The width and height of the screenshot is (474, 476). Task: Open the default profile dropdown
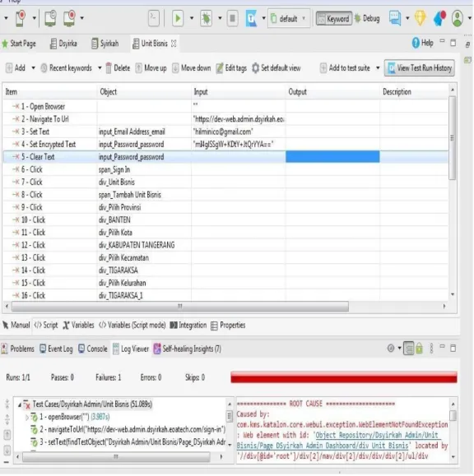tap(289, 19)
